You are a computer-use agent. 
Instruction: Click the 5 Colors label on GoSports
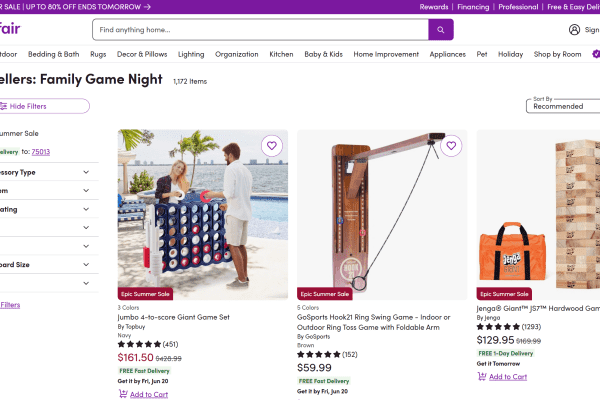(x=308, y=307)
